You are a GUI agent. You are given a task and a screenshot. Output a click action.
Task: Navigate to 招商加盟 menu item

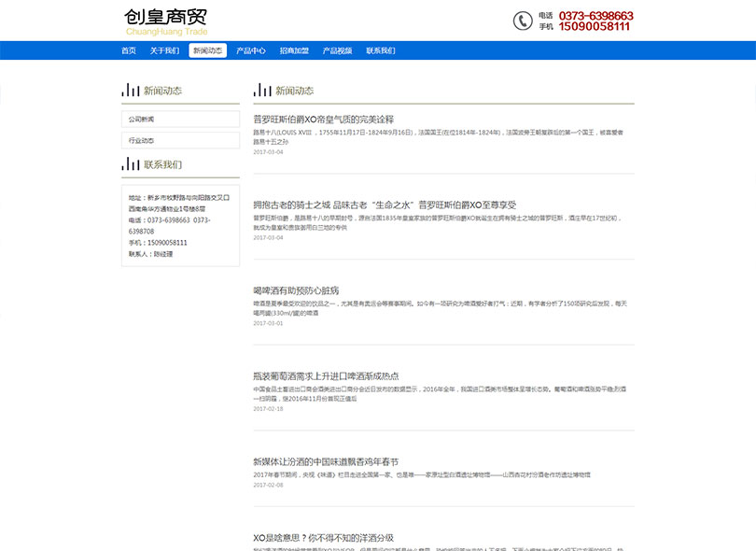point(294,50)
